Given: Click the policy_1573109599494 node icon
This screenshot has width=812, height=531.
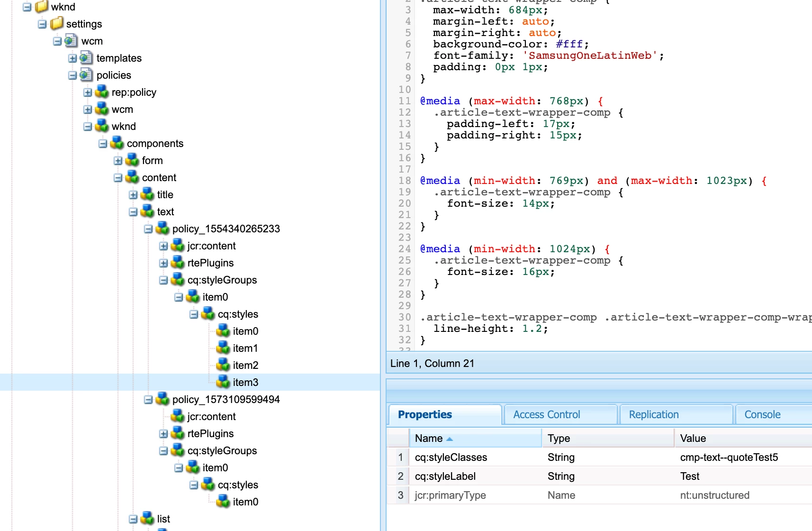Looking at the screenshot, I should tap(162, 399).
